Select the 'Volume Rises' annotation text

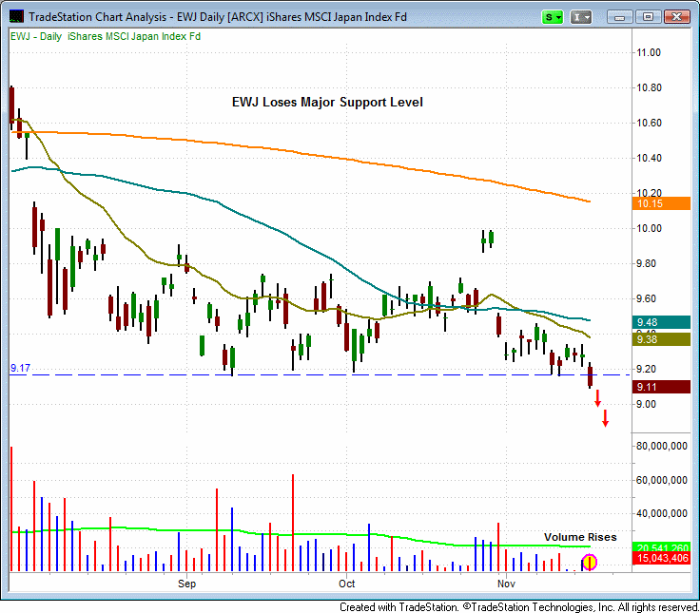(x=580, y=537)
